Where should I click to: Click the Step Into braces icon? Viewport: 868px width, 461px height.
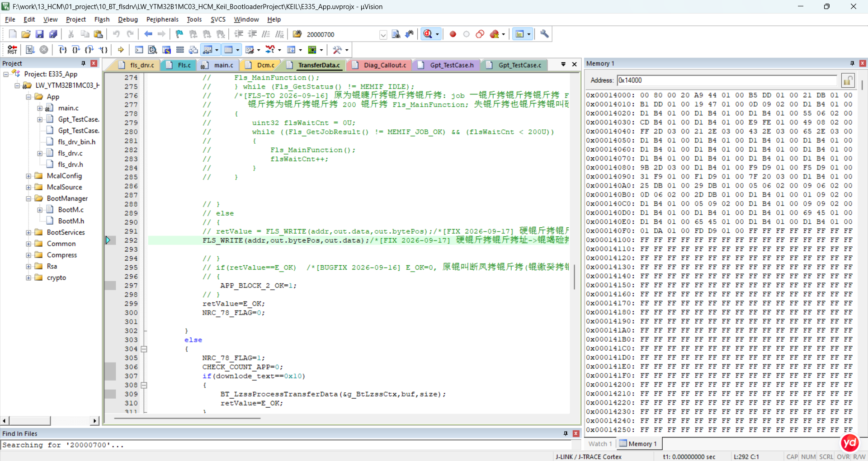pos(62,50)
